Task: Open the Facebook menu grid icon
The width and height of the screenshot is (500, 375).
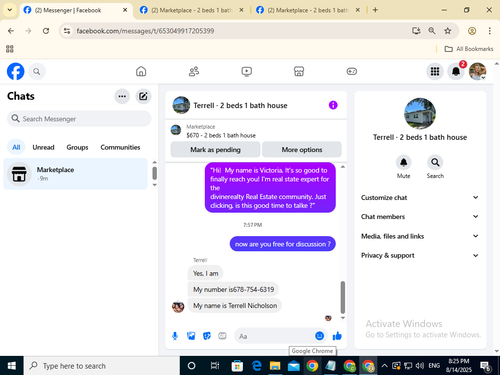Action: (x=435, y=71)
